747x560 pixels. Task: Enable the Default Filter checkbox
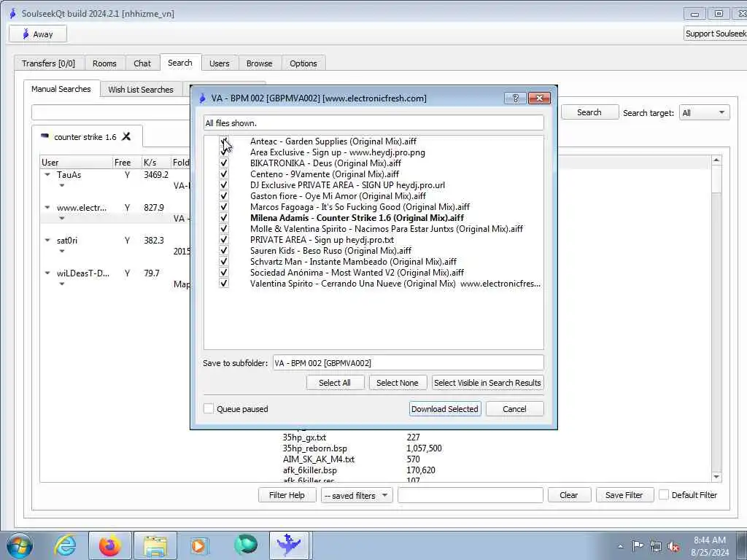tap(664, 495)
